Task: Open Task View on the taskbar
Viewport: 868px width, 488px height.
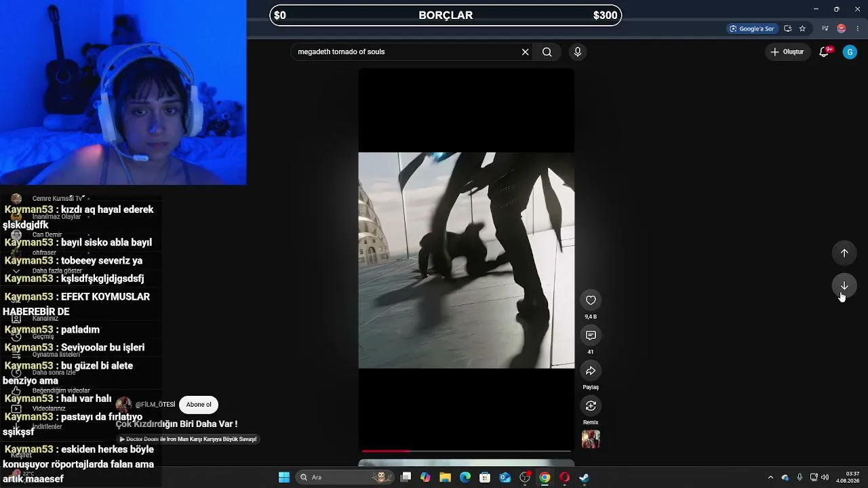Action: point(406,477)
